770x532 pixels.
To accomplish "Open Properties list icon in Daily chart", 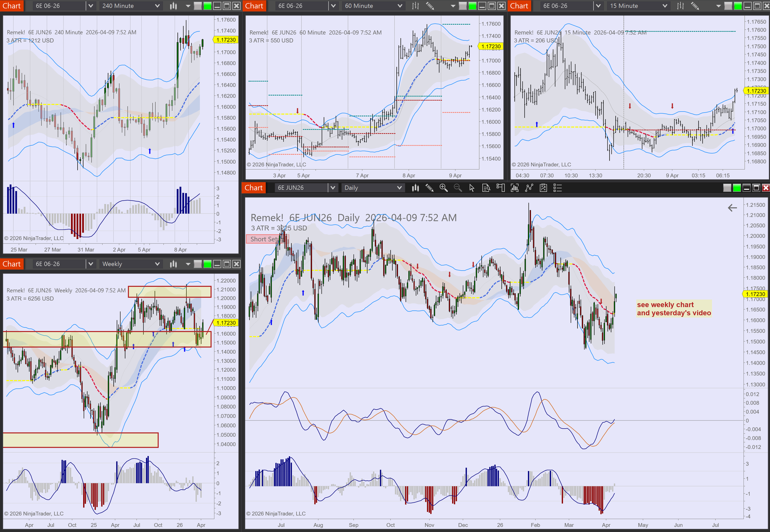I will (557, 188).
